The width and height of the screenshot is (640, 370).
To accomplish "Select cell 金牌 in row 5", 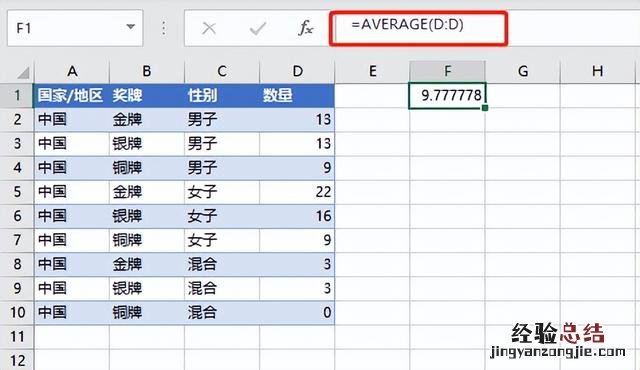I will point(147,192).
